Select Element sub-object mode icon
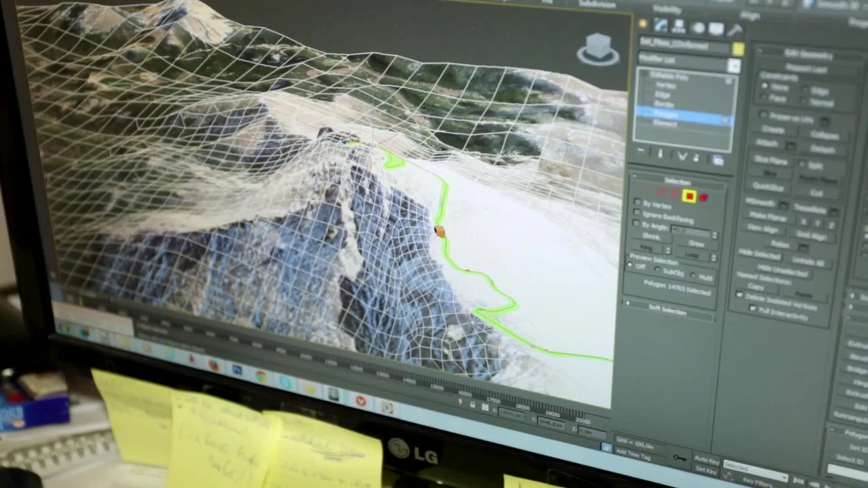This screenshot has height=488, width=868. (704, 197)
